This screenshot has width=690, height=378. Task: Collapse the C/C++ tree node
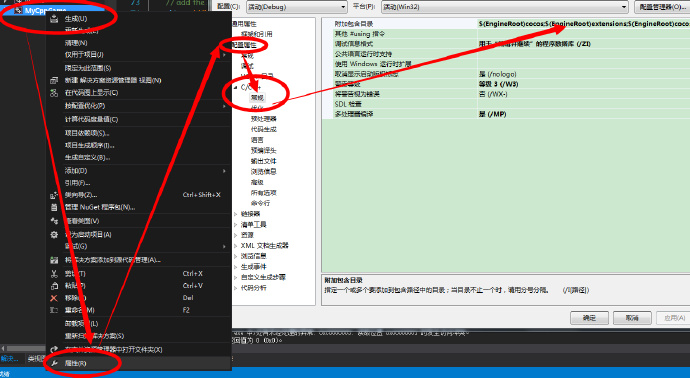tap(235, 88)
